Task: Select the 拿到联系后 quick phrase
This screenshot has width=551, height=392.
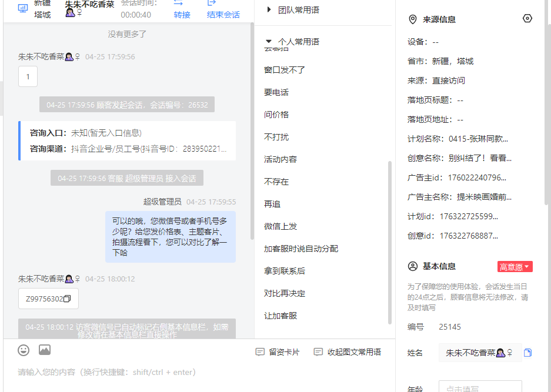Action: pos(284,271)
